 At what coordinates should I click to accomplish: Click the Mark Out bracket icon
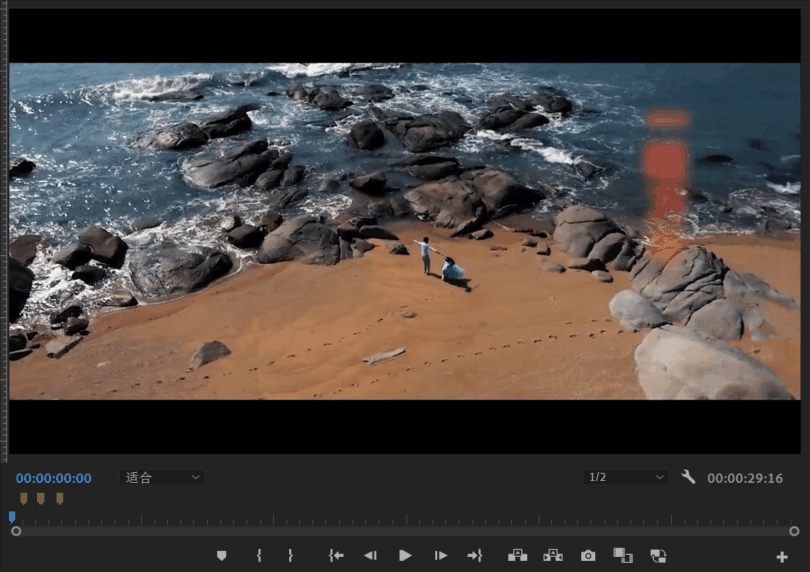pyautogui.click(x=290, y=556)
